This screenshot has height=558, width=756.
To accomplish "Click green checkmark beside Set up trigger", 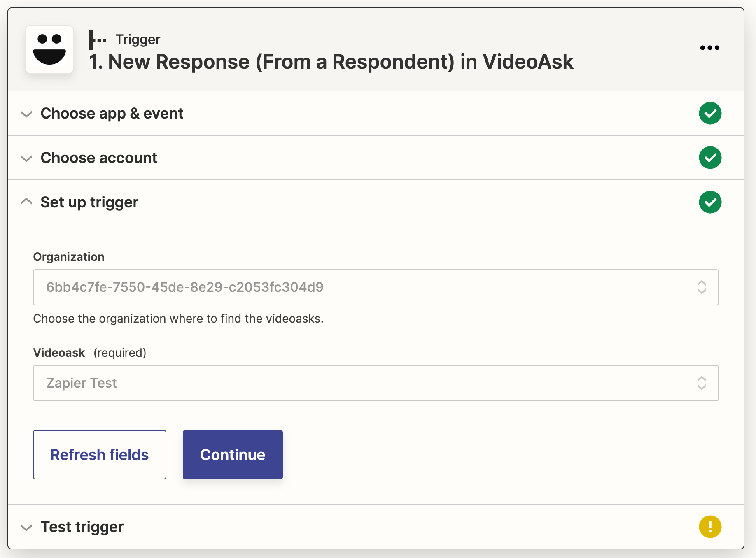I will [x=710, y=202].
